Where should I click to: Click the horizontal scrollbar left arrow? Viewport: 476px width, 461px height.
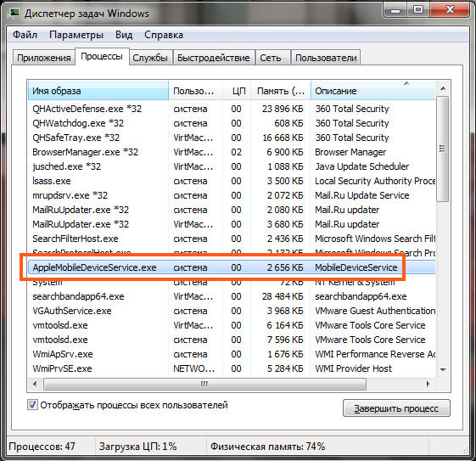(x=36, y=384)
